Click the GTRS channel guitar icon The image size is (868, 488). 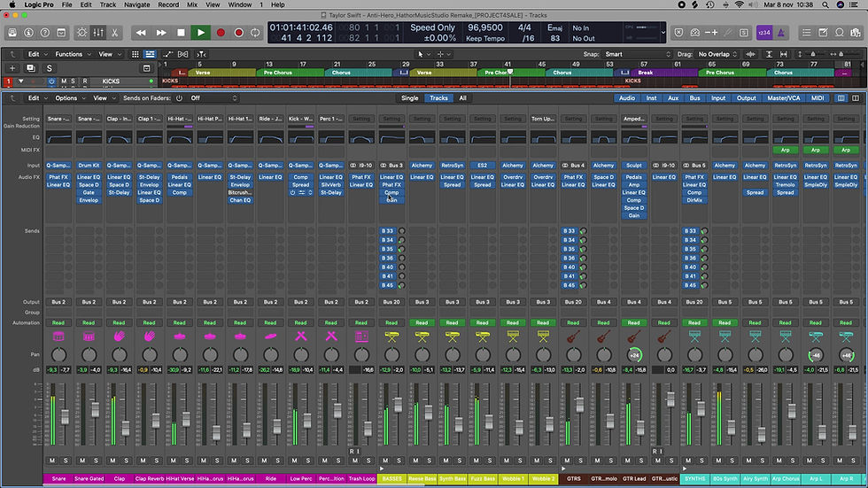574,337
